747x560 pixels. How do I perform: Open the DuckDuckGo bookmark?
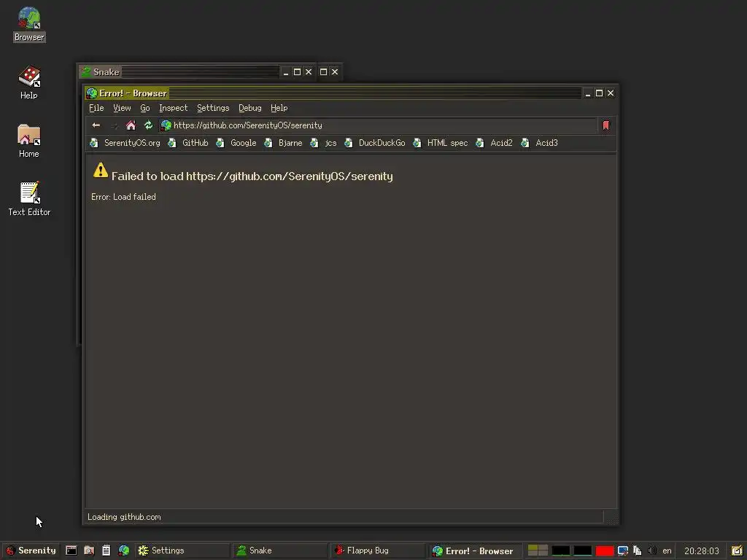[x=374, y=143]
